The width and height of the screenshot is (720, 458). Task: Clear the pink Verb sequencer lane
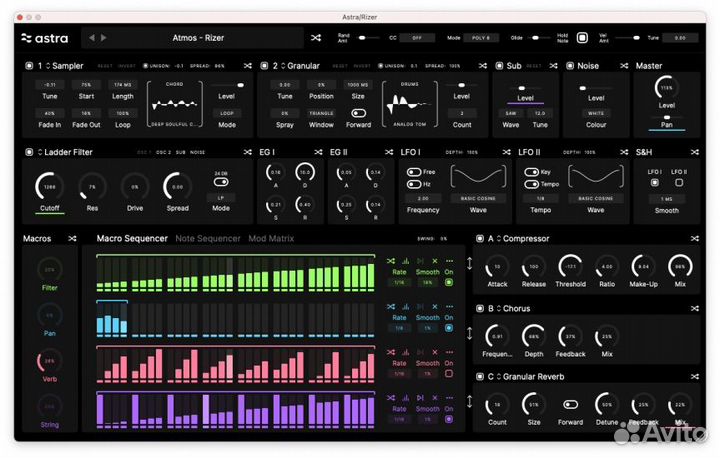(x=435, y=352)
